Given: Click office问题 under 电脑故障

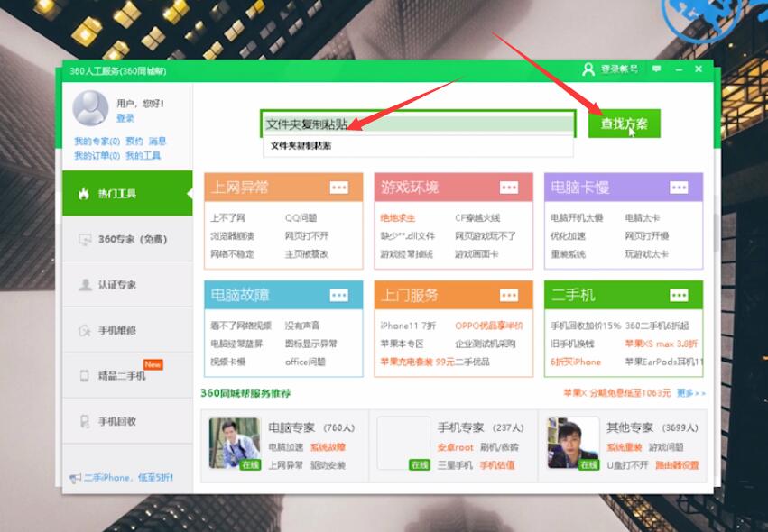Looking at the screenshot, I should [305, 362].
